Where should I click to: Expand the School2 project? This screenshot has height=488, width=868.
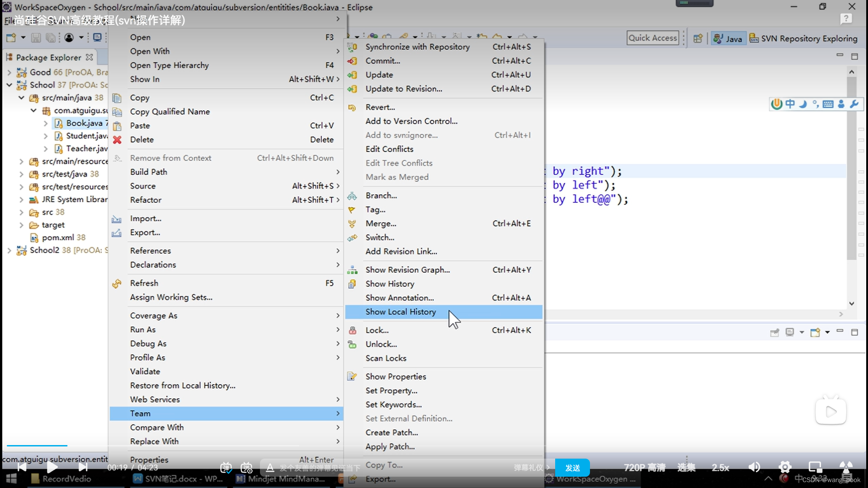pyautogui.click(x=9, y=250)
